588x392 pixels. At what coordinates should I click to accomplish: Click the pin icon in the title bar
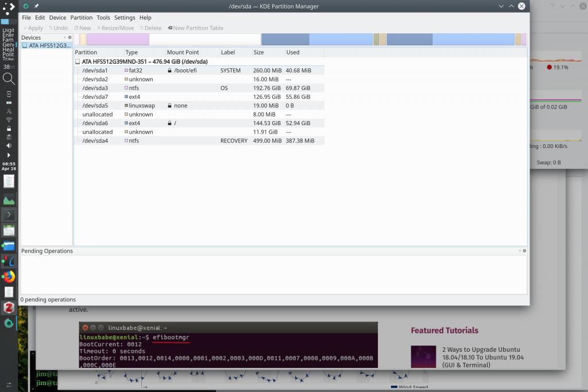pos(36,6)
